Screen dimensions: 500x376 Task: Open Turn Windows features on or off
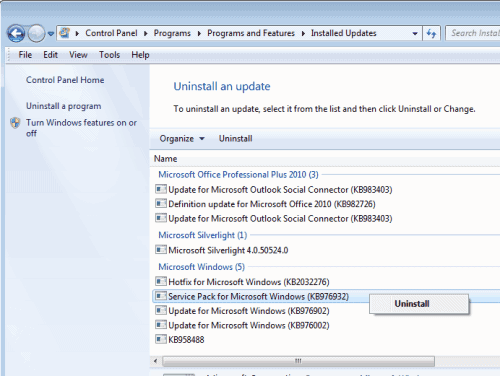pyautogui.click(x=81, y=128)
